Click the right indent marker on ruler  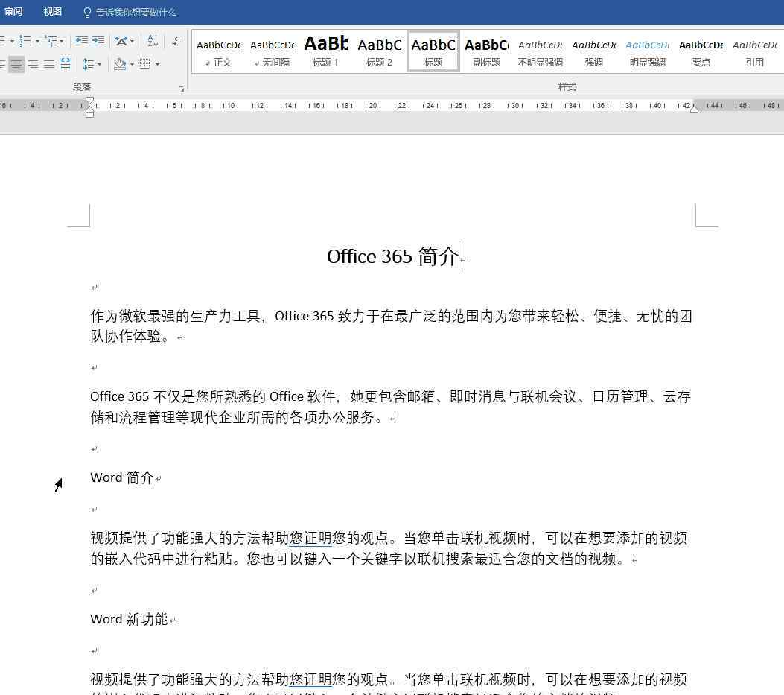[x=694, y=109]
